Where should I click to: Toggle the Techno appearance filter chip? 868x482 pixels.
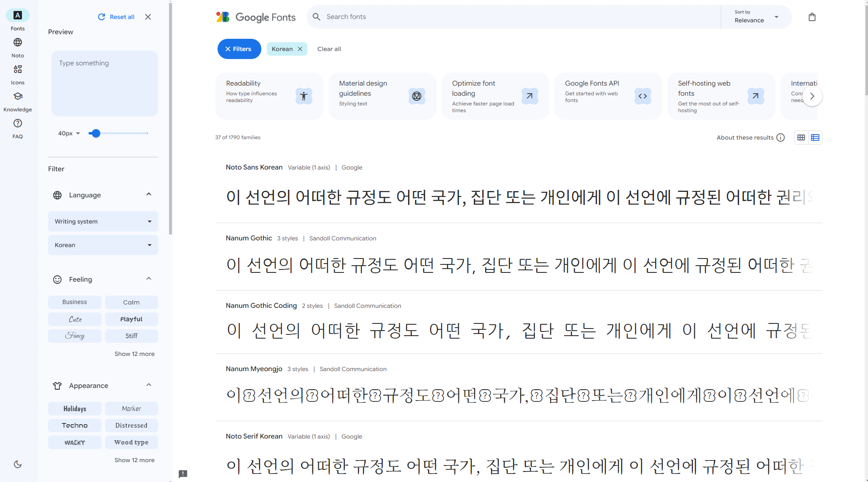click(x=75, y=425)
